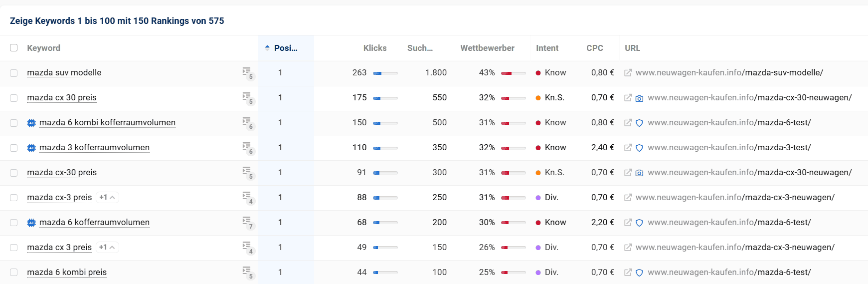
Task: Click Know intent of mazda suv modelle
Action: pyautogui.click(x=551, y=73)
